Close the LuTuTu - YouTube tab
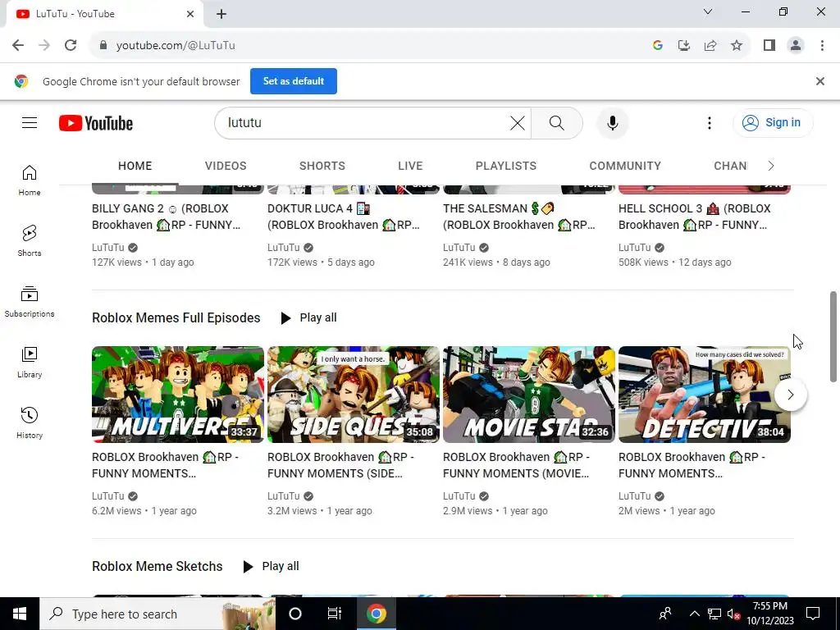The width and height of the screenshot is (840, 630). click(x=190, y=14)
